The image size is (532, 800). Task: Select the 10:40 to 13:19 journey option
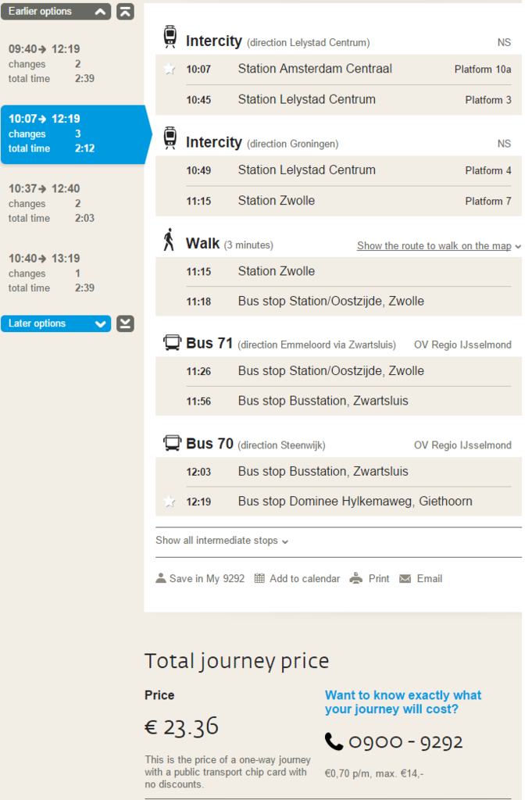(70, 273)
